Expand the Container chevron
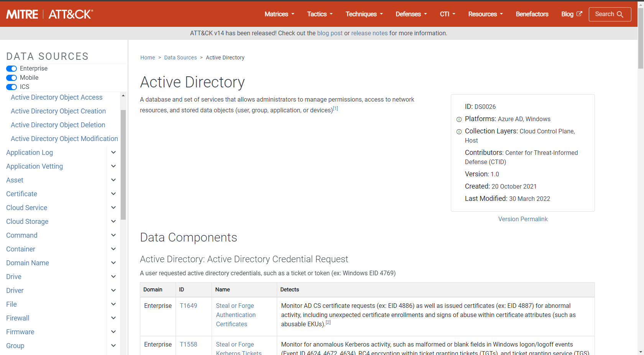 (113, 249)
